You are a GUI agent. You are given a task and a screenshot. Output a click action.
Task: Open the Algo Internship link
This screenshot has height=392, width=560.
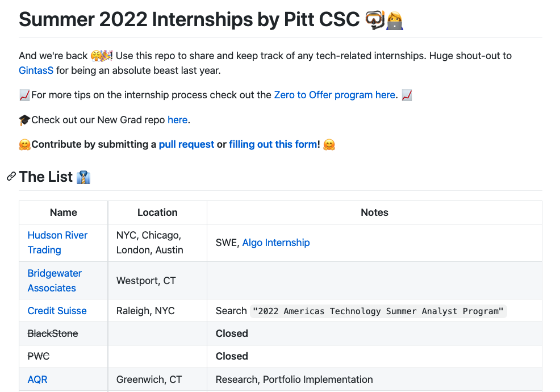point(276,243)
